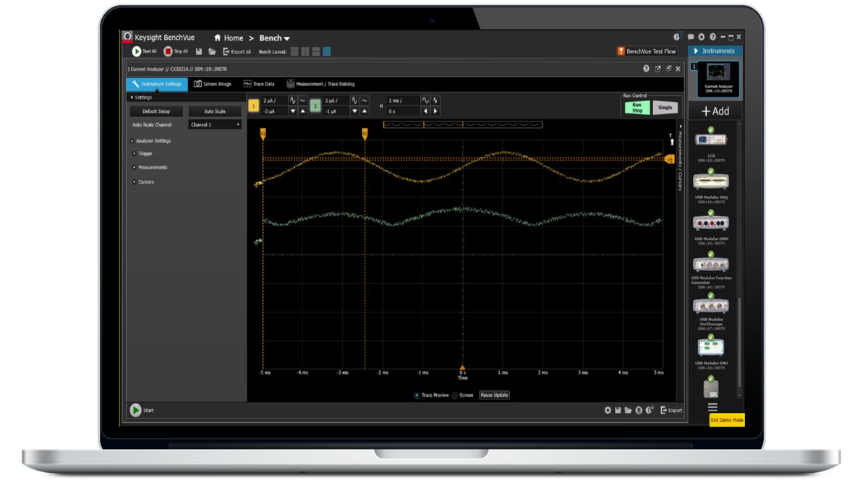Select the Screen radio button
The width and height of the screenshot is (868, 488).
(455, 395)
